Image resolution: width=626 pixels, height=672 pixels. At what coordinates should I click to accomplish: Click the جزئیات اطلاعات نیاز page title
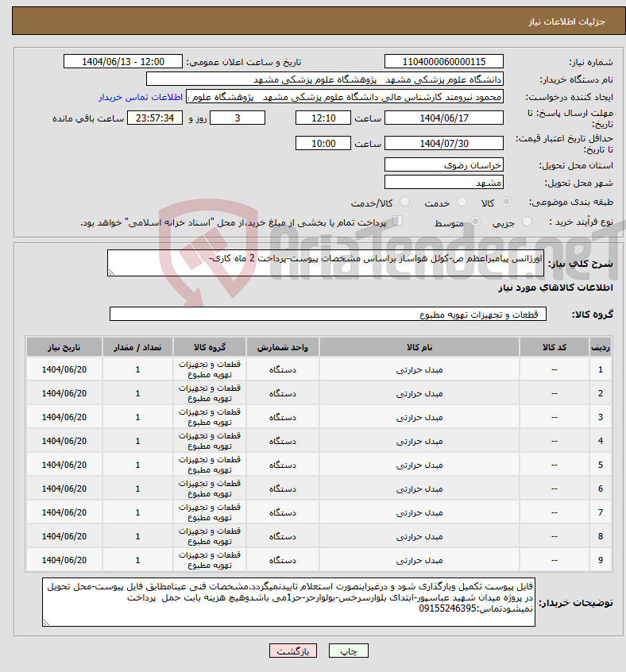click(x=566, y=21)
